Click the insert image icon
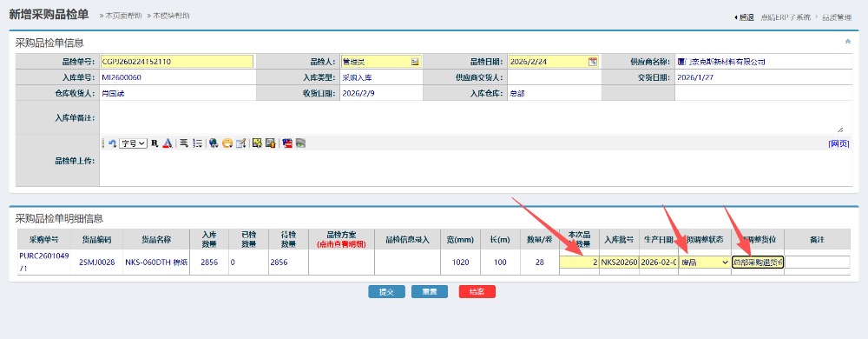The width and height of the screenshot is (868, 339). pyautogui.click(x=257, y=143)
